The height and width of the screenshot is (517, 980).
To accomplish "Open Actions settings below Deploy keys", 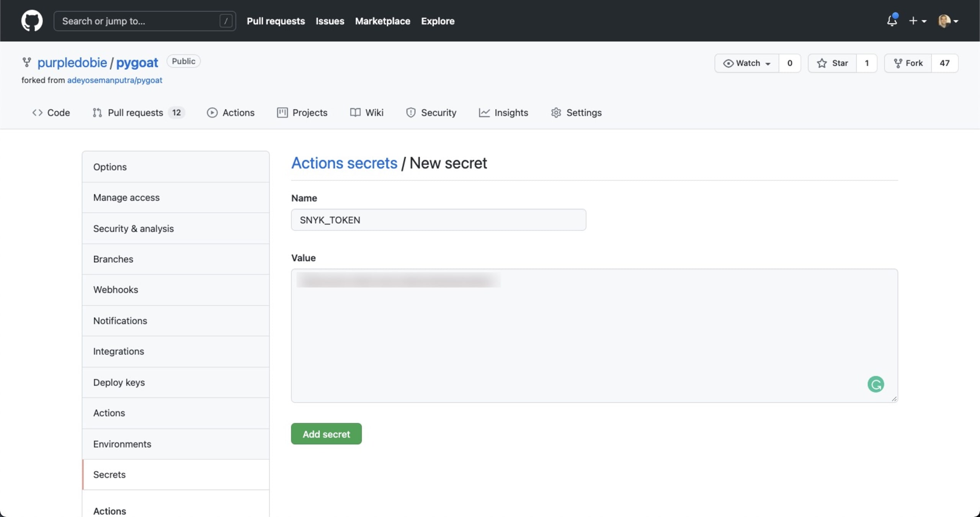I will (x=176, y=413).
